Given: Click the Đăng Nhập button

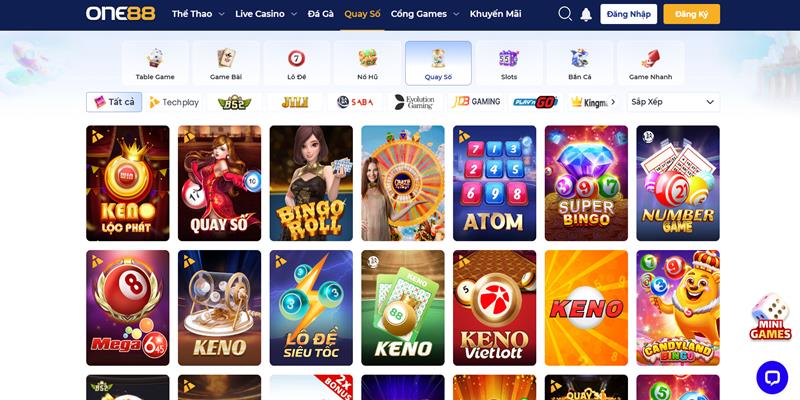Looking at the screenshot, I should pos(629,14).
